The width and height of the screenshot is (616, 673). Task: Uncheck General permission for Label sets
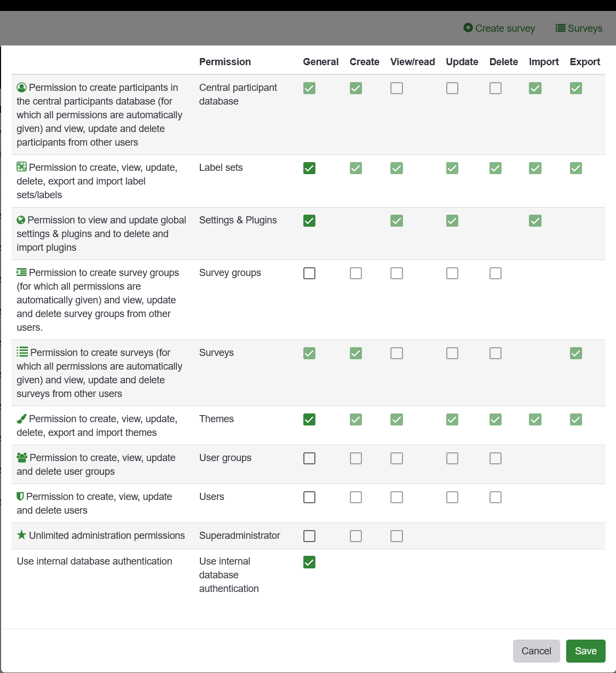coord(309,168)
